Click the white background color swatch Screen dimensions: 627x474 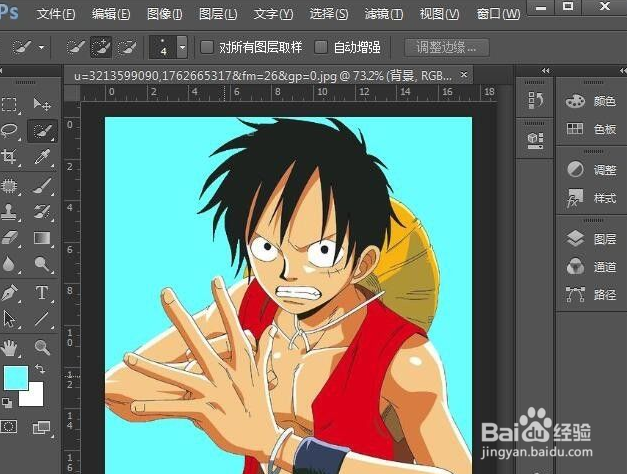[35, 397]
